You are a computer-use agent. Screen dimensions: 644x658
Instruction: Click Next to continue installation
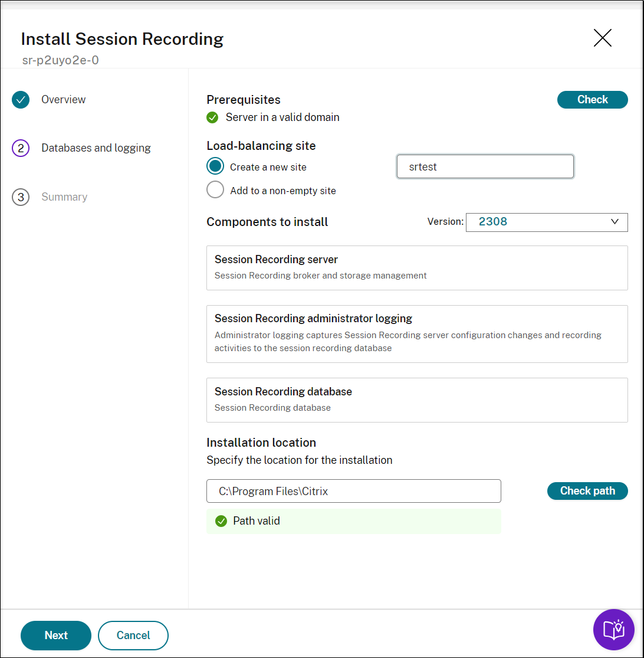pyautogui.click(x=56, y=635)
